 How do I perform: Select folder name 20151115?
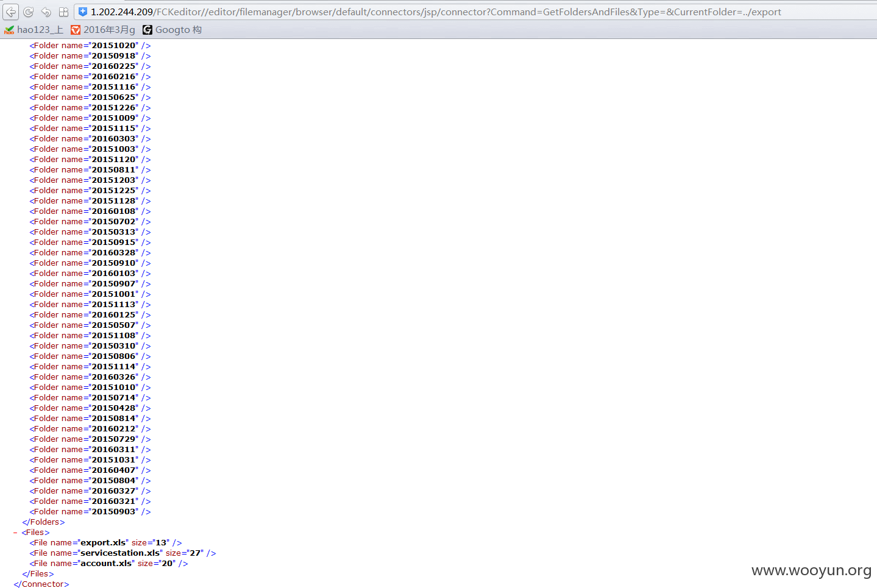113,129
